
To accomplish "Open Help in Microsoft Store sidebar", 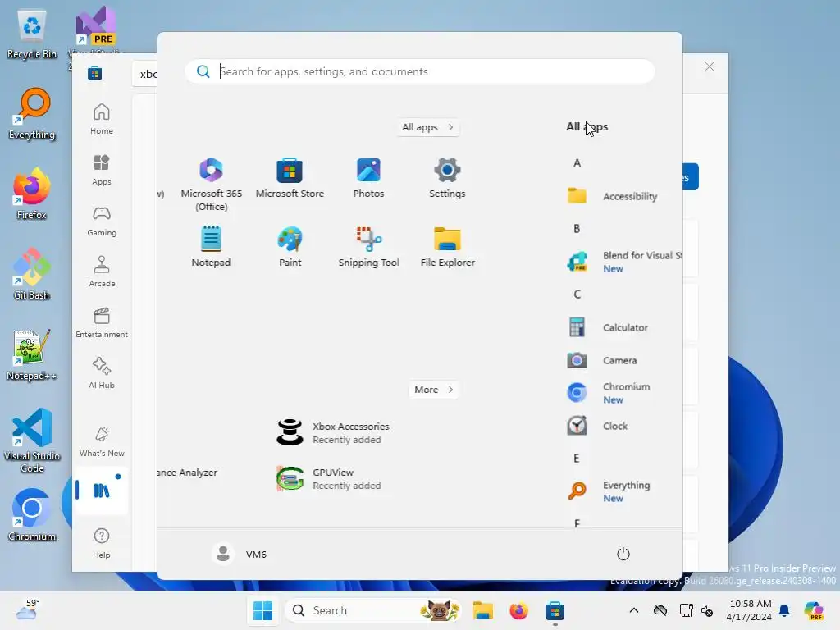I will [x=102, y=544].
